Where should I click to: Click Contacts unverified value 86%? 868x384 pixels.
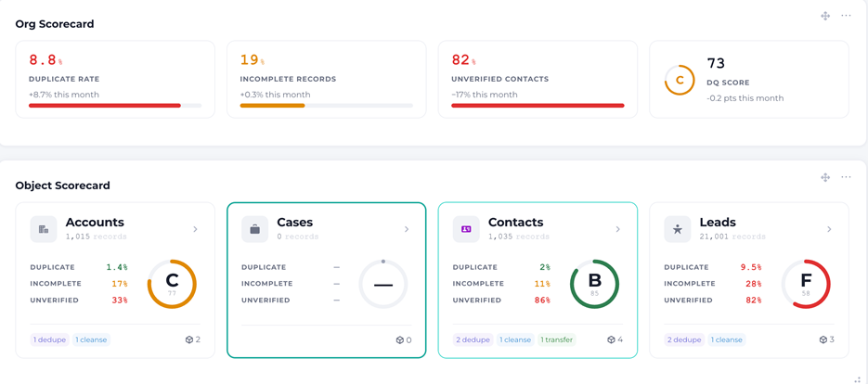[542, 301]
